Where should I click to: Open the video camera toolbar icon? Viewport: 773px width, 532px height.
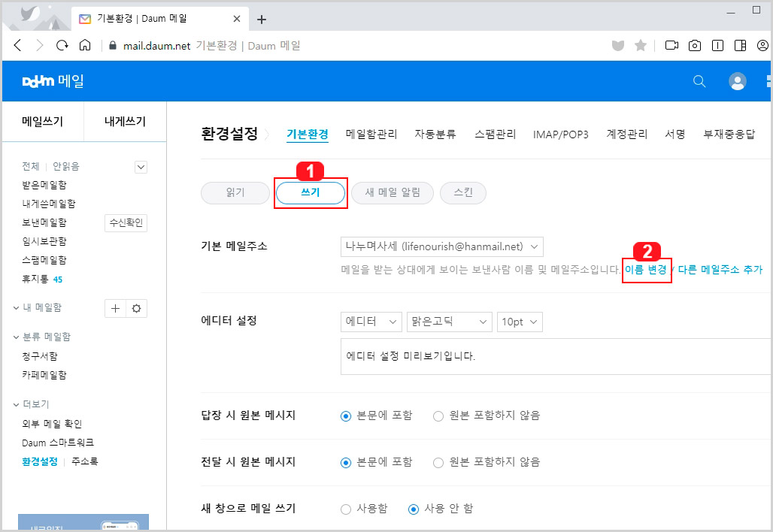[671, 45]
